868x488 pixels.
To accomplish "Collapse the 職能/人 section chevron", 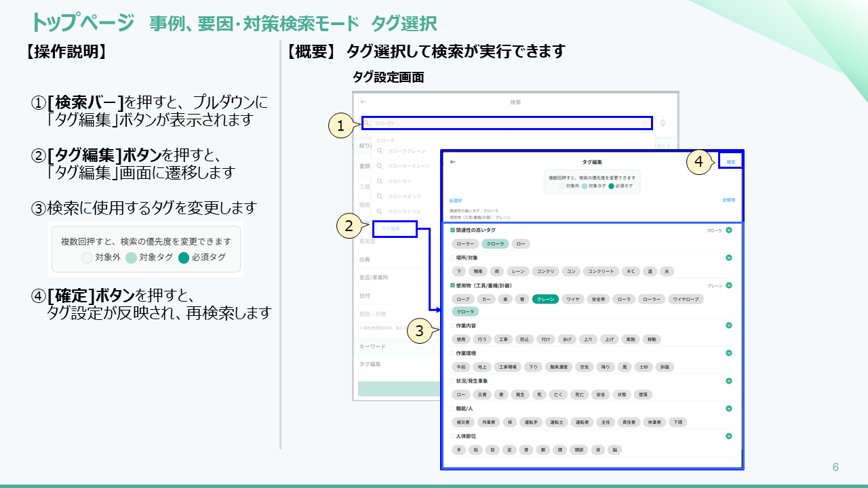I will (x=729, y=409).
